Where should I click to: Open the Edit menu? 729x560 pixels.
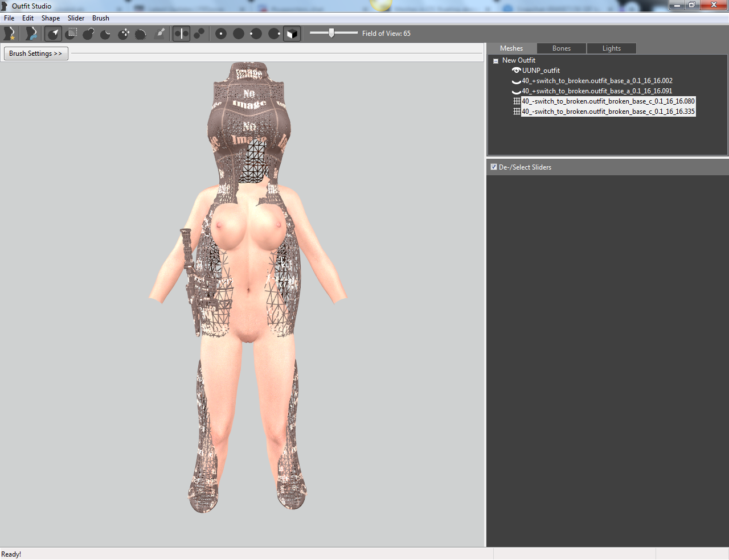(28, 18)
